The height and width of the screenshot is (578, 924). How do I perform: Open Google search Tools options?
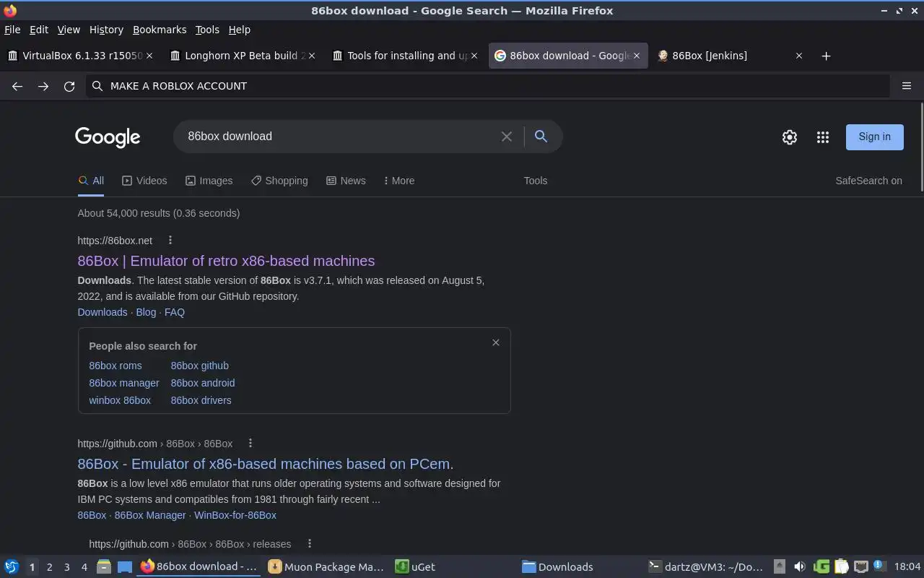[x=536, y=181]
